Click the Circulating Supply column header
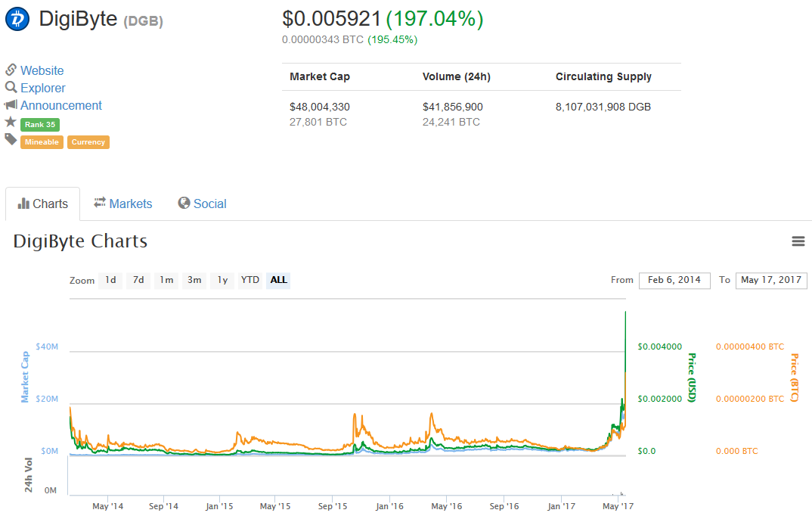Viewport: 812px width, 516px height. (603, 76)
